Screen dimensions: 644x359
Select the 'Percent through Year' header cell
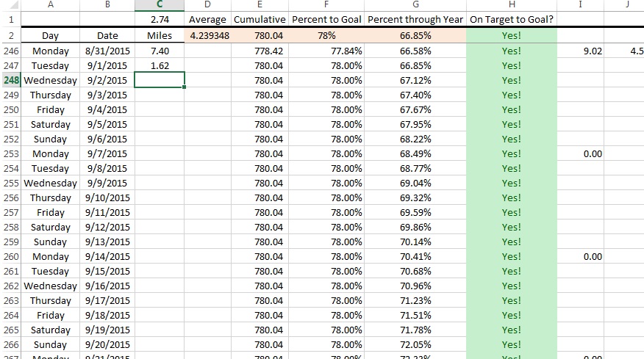click(x=415, y=19)
